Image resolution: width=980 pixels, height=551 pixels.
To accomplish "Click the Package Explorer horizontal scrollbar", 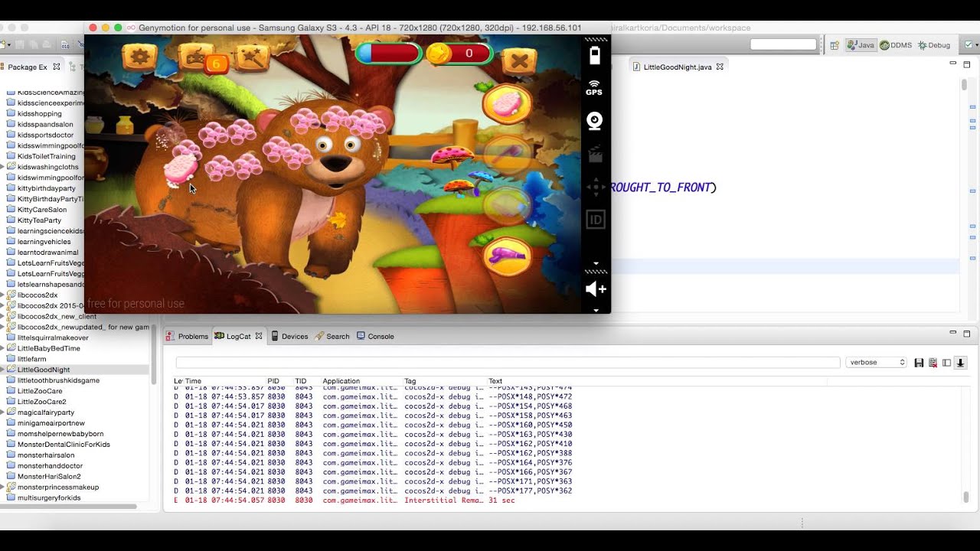I will click(x=69, y=506).
